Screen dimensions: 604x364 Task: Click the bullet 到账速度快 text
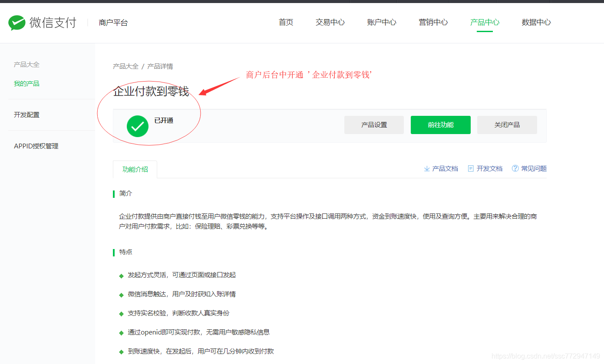(x=201, y=351)
